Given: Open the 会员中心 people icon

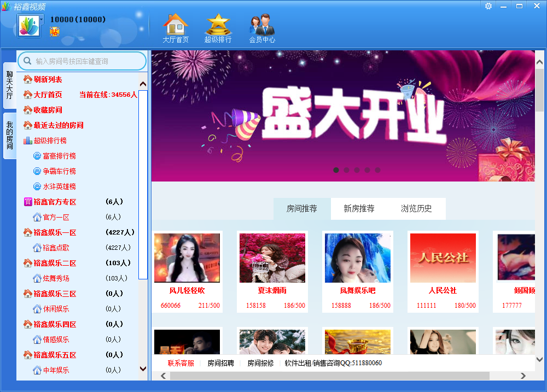Looking at the screenshot, I should pyautogui.click(x=262, y=28).
